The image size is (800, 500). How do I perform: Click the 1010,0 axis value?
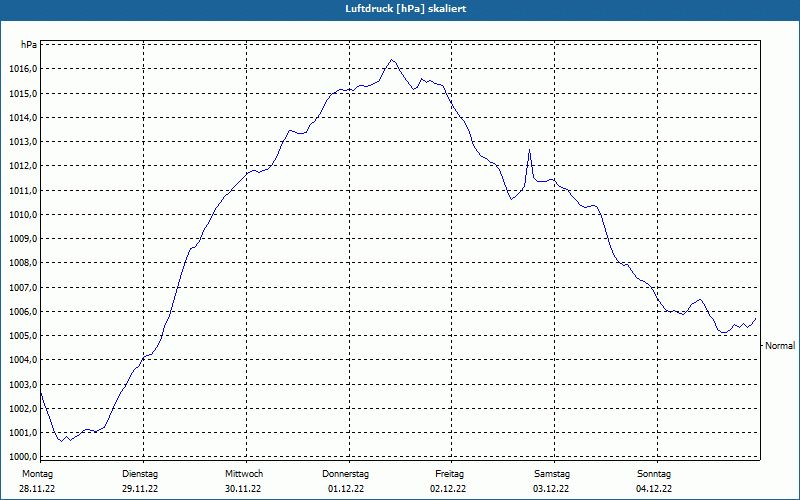23,214
